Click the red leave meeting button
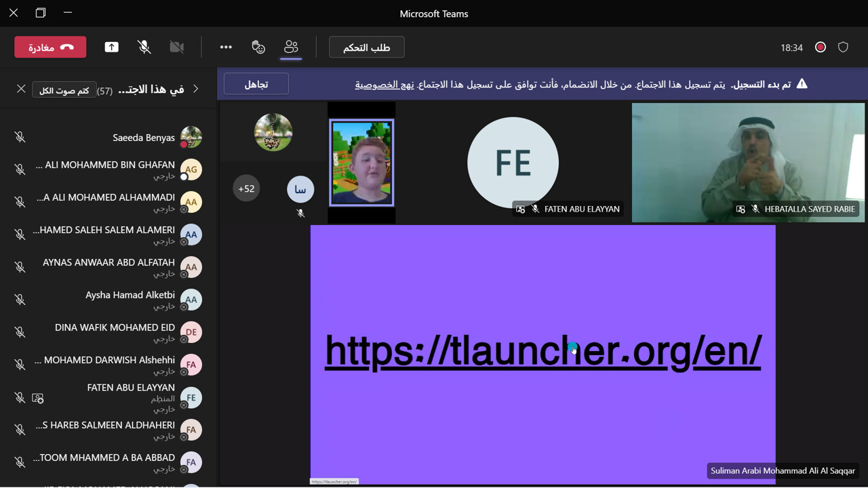Viewport: 868px width, 488px height. (x=50, y=47)
